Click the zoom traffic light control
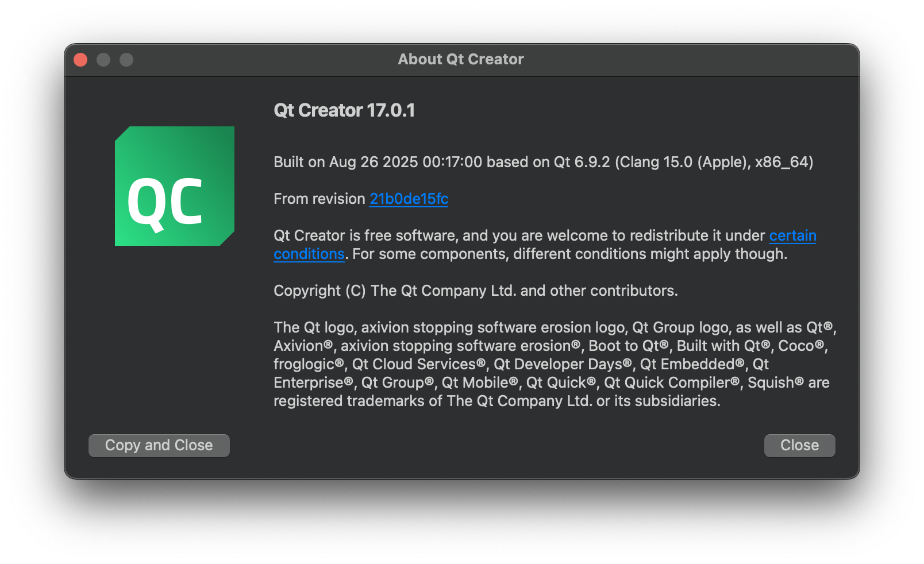 click(126, 59)
